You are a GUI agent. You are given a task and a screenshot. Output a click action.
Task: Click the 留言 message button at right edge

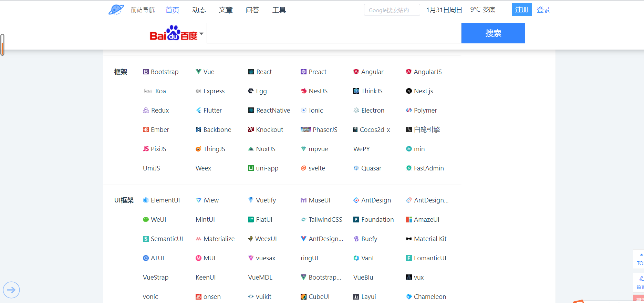click(x=639, y=282)
